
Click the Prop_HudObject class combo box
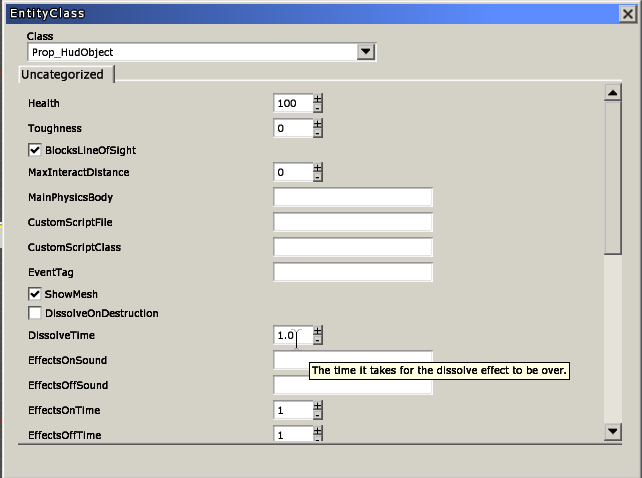point(190,52)
